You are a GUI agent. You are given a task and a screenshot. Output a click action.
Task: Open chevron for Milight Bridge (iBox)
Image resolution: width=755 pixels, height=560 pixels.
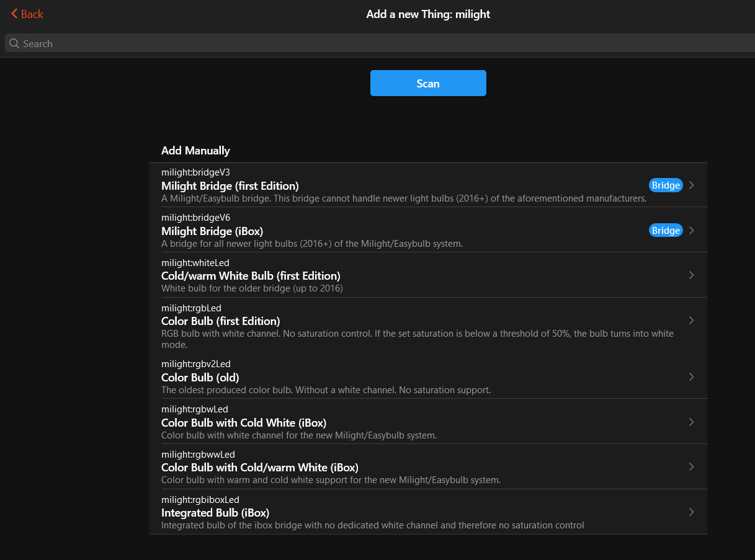tap(692, 231)
